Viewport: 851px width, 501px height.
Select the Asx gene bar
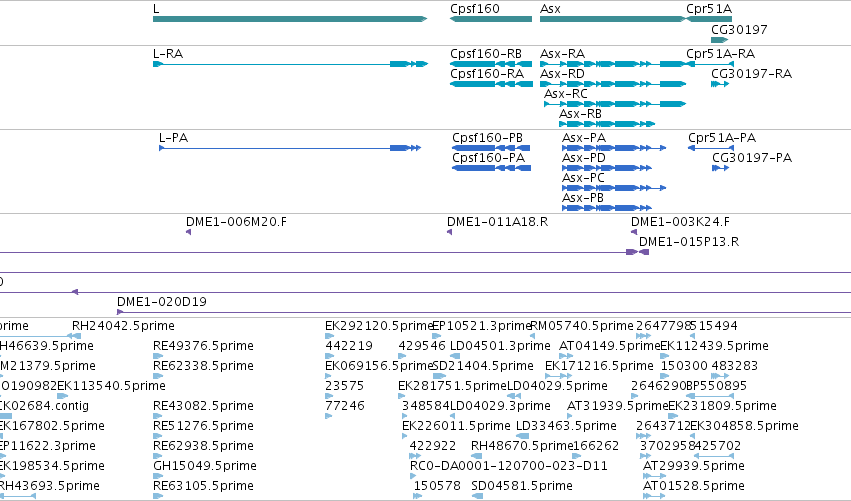(613, 19)
